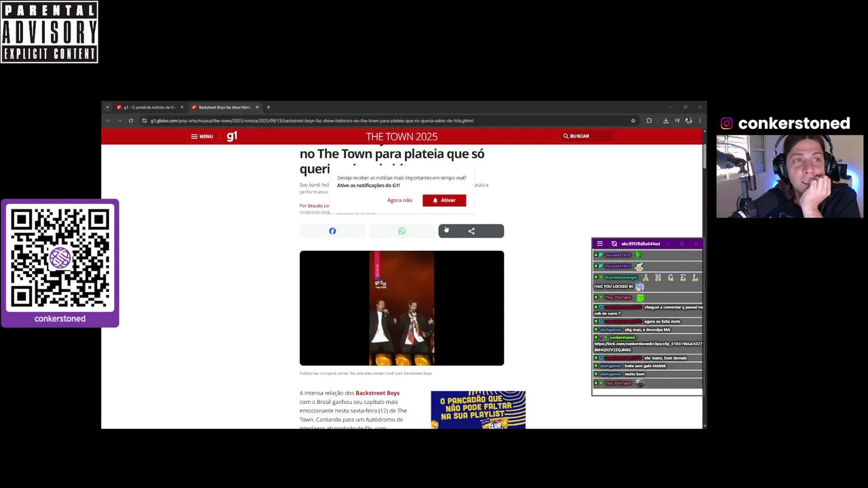
Task: Open the media control icon in toolbar
Action: pyautogui.click(x=677, y=121)
